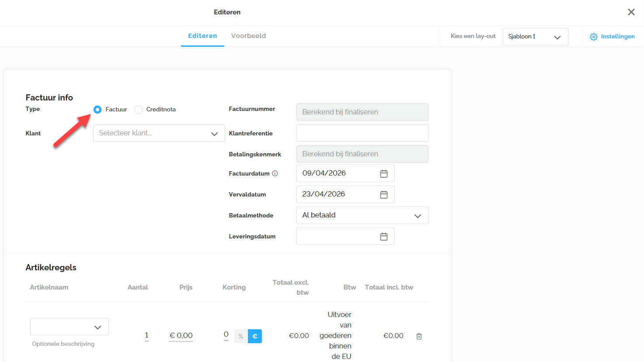This screenshot has width=644, height=362.
Task: Open Instellingen via the gear icon
Action: coord(593,37)
